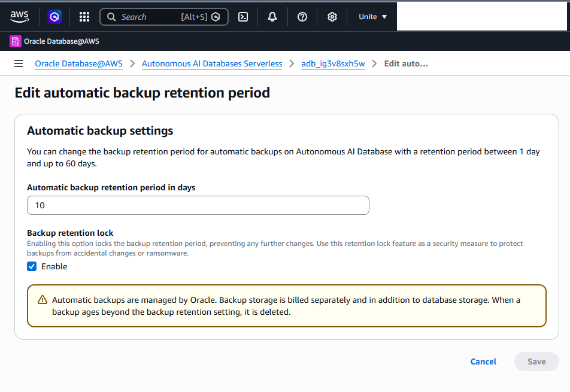Click the Cancel link
This screenshot has height=392, width=570.
(483, 361)
